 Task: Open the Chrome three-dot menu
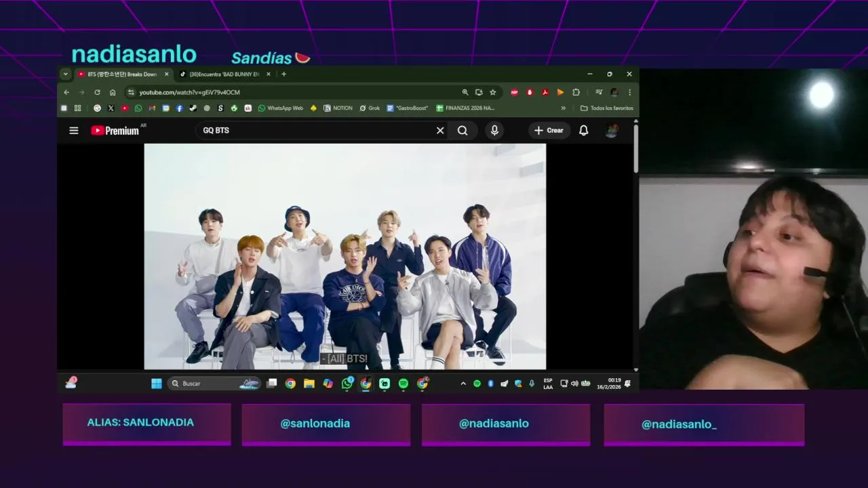(629, 92)
